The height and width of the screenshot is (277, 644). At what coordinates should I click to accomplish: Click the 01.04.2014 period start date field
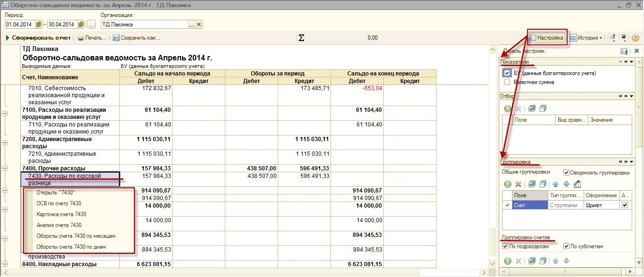point(20,25)
